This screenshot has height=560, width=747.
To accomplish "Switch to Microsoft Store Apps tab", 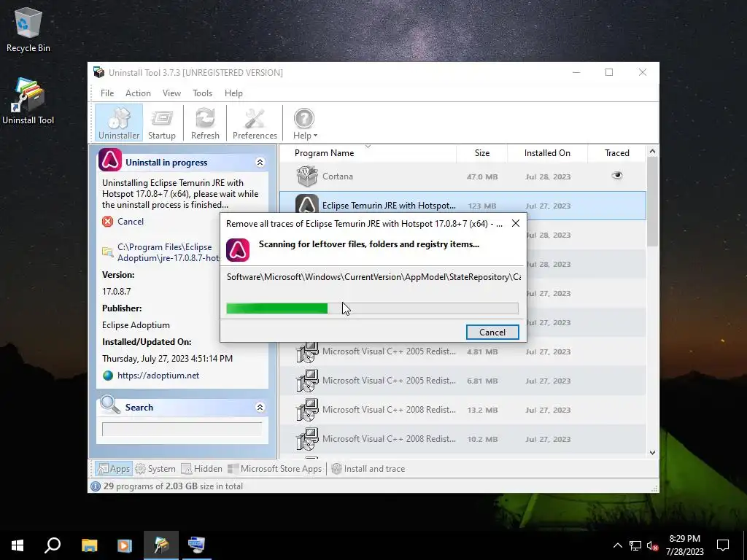I will 275,469.
